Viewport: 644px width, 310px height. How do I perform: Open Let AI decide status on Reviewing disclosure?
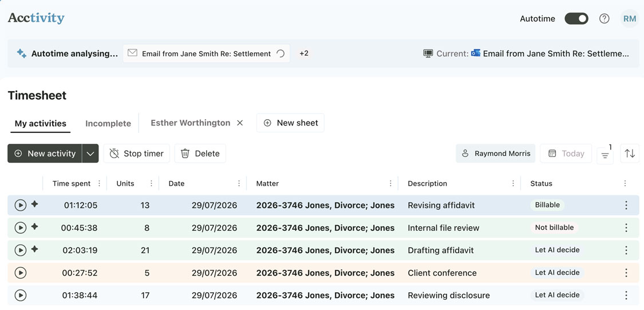557,295
